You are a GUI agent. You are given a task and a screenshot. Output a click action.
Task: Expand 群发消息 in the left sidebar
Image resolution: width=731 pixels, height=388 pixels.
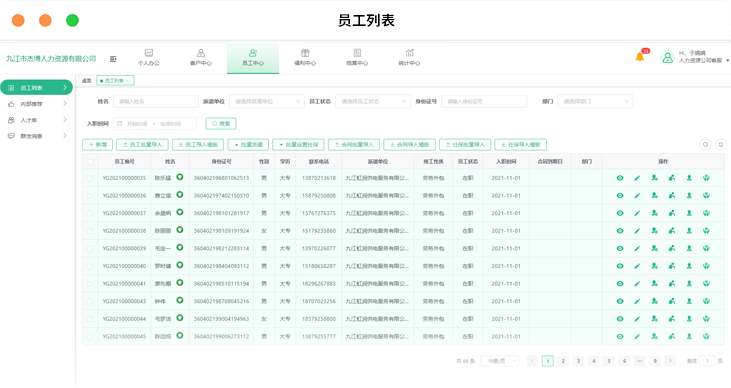pos(37,136)
